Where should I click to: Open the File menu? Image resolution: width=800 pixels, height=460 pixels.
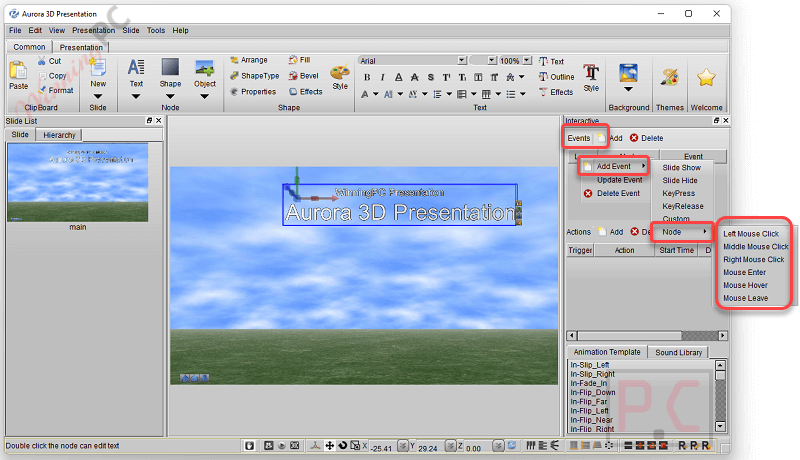pos(15,31)
